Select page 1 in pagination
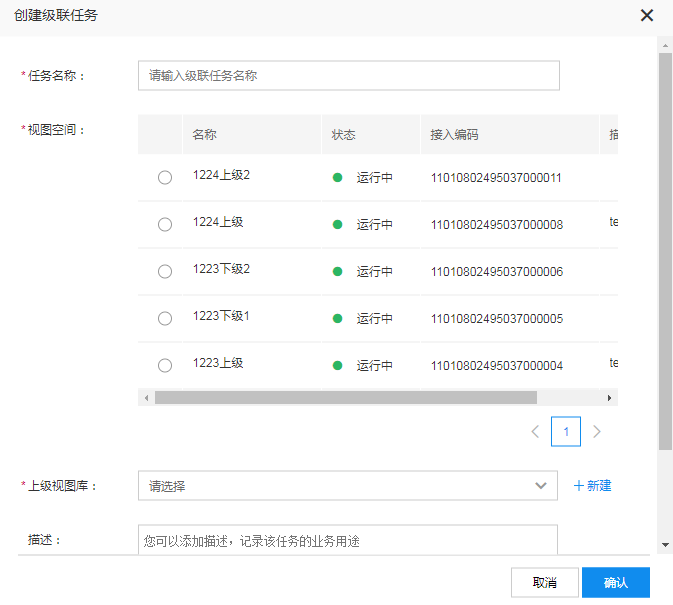 coord(566,432)
